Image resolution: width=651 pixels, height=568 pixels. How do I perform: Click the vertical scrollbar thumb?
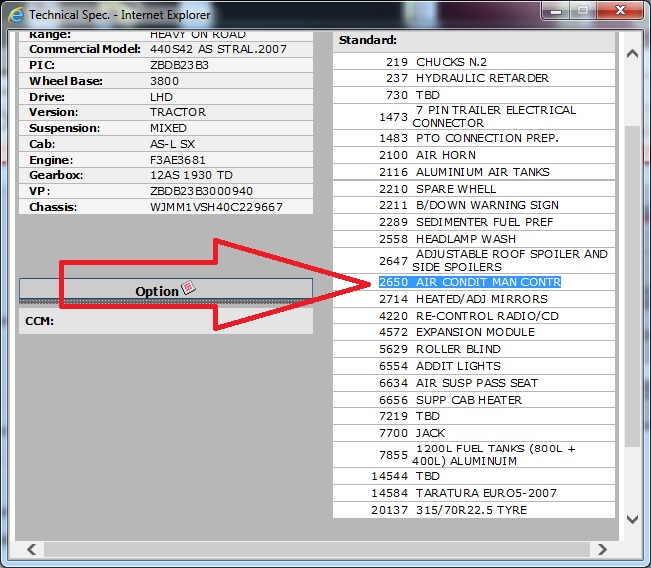(632, 286)
